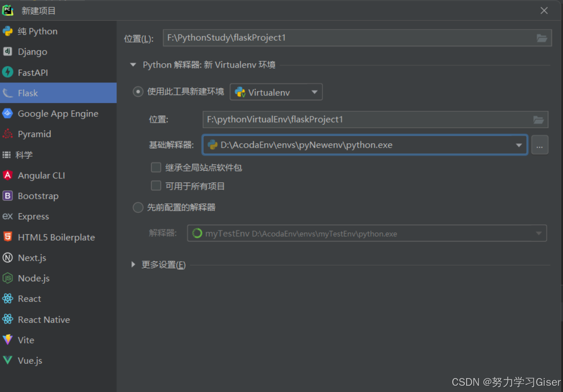Select Django project type
Image resolution: width=563 pixels, height=392 pixels.
58,52
